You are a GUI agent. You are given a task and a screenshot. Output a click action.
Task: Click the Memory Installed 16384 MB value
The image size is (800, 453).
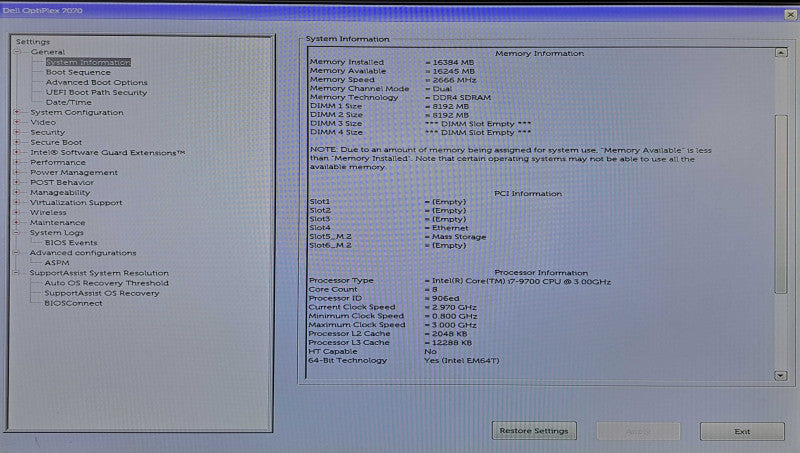pos(449,62)
